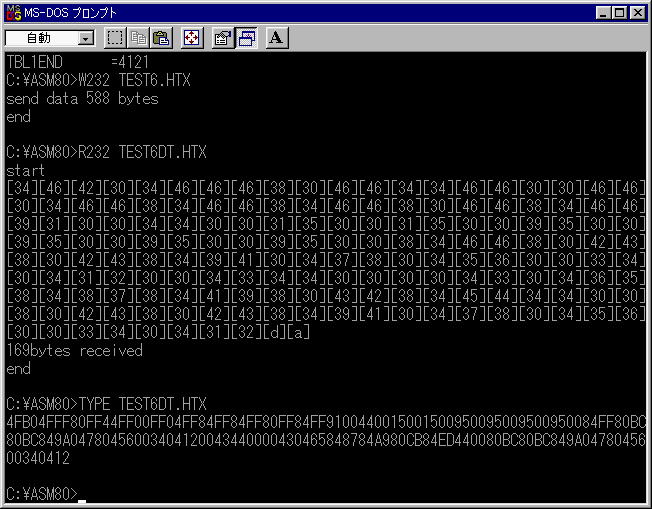The image size is (652, 509).
Task: Click the empty C:\ASM80> prompt at the bottom
Action: click(42, 494)
